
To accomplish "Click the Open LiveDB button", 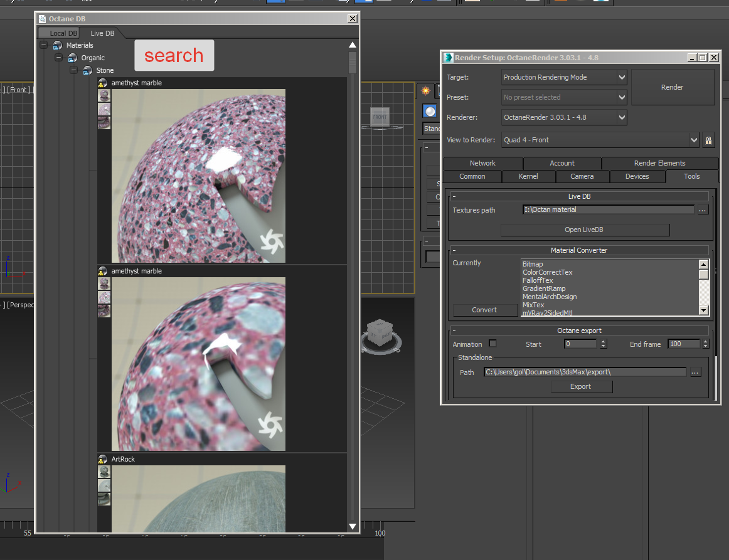I will [585, 230].
